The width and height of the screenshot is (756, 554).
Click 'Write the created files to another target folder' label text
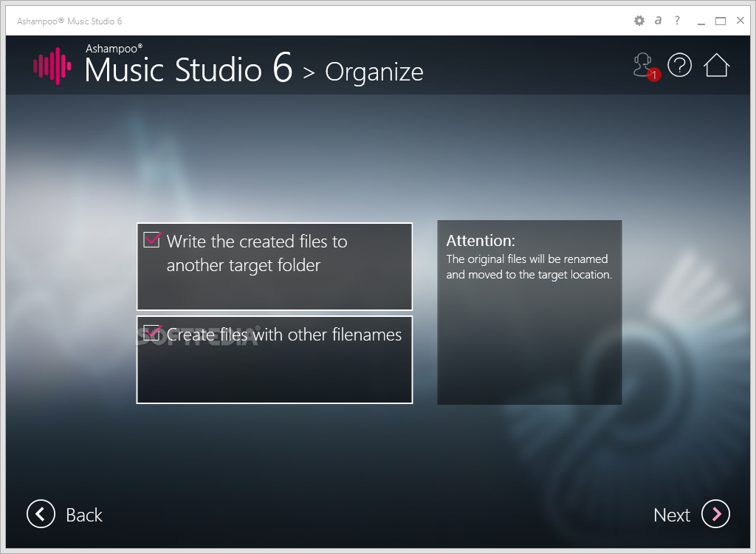(256, 253)
